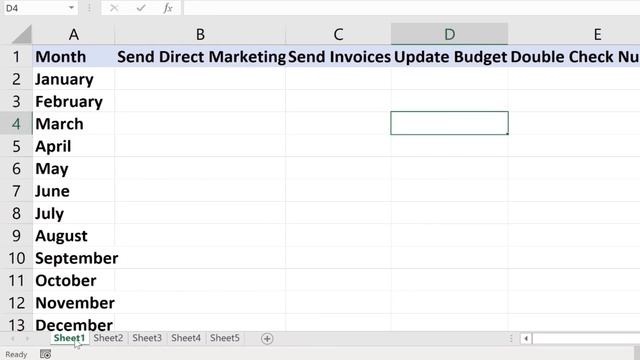Select the November cell
Screen dimensions: 640x360
coord(73,303)
